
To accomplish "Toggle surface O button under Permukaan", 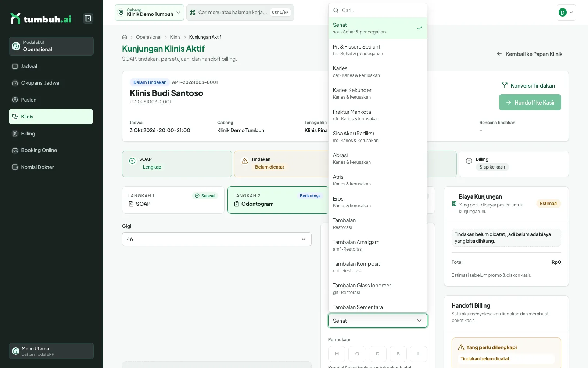I will [x=357, y=354].
